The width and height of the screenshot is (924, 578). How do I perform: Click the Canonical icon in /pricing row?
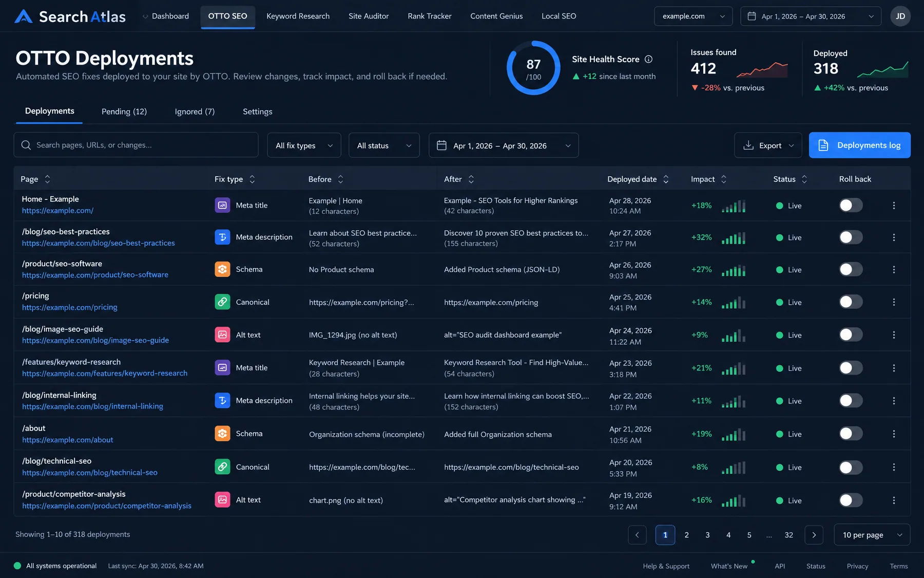coord(222,302)
